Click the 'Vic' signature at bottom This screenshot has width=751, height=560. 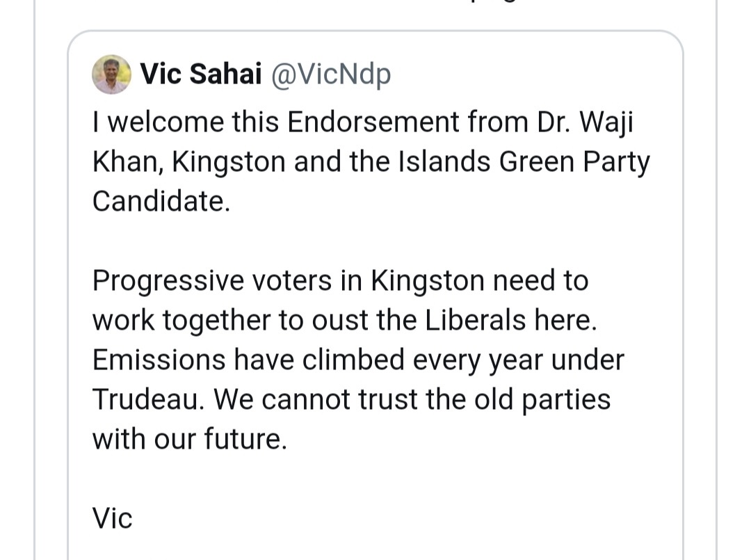click(x=112, y=518)
